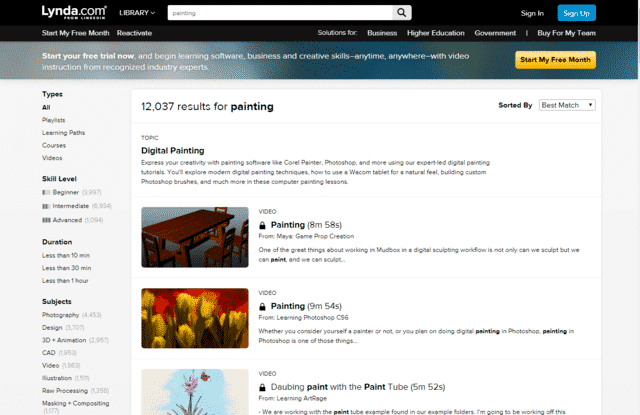Click From: Learning ArtRage
The height and width of the screenshot is (415, 640).
pos(293,398)
